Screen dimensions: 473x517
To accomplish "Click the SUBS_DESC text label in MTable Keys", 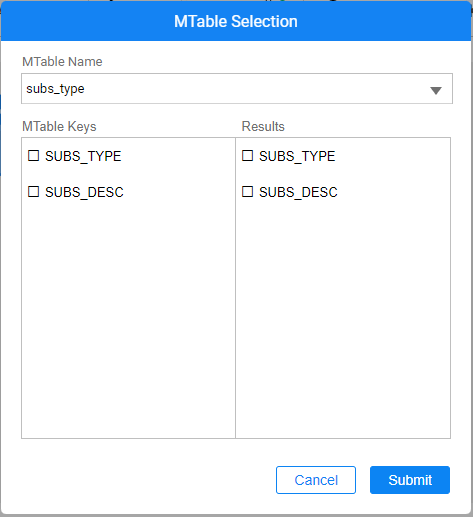I will pos(84,192).
